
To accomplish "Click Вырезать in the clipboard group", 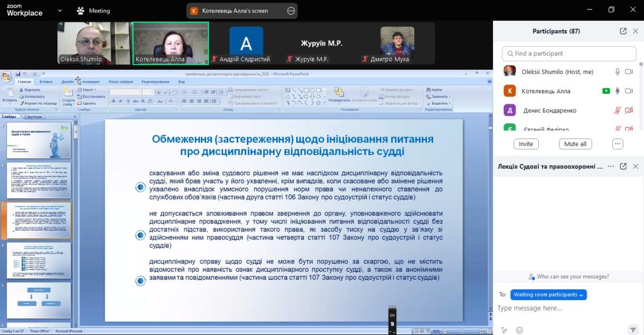I will (x=30, y=90).
